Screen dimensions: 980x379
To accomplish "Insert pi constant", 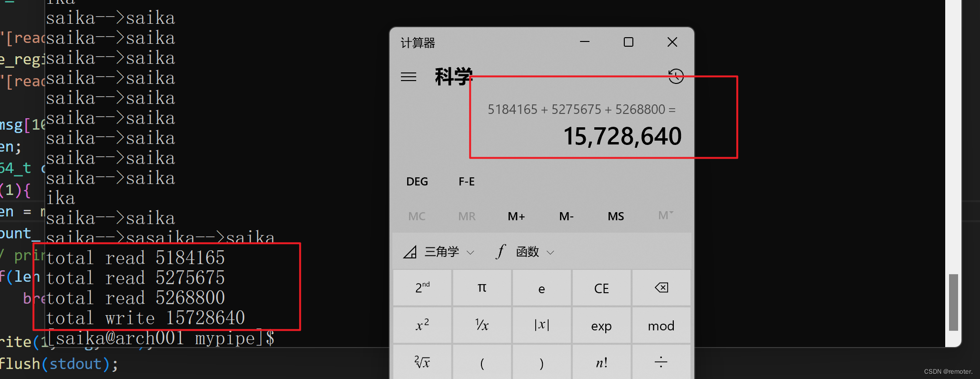I will [x=482, y=288].
